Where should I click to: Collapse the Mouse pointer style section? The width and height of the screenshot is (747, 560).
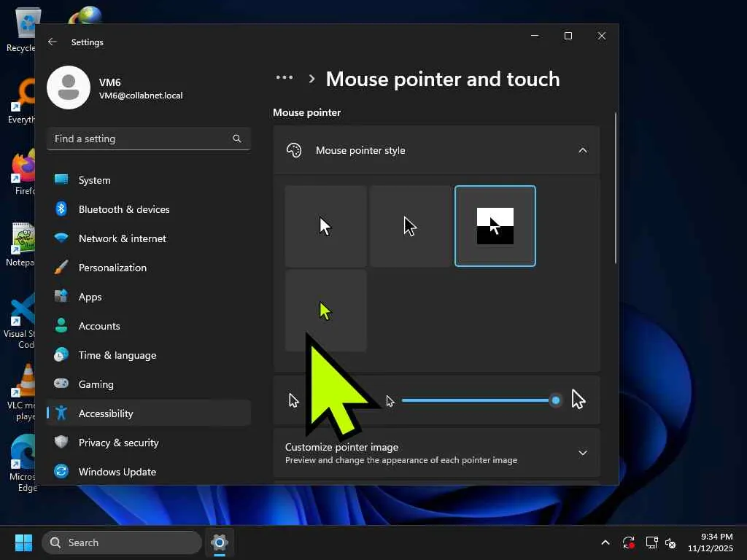click(x=583, y=150)
